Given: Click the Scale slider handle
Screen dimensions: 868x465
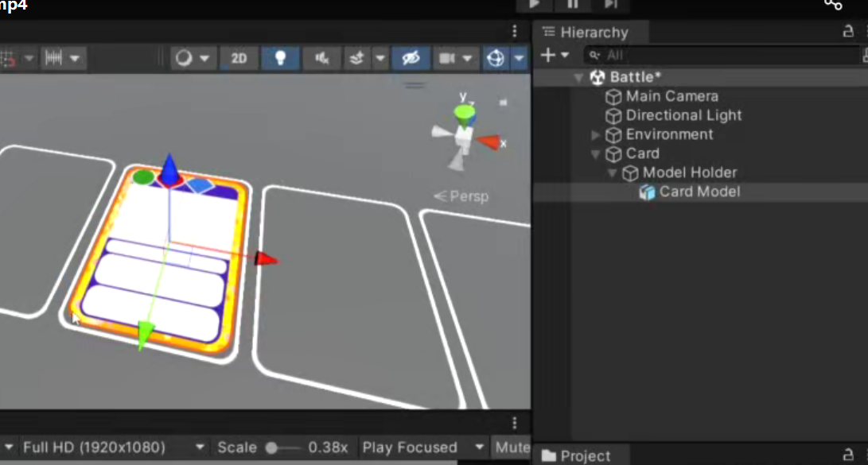Looking at the screenshot, I should tap(271, 448).
